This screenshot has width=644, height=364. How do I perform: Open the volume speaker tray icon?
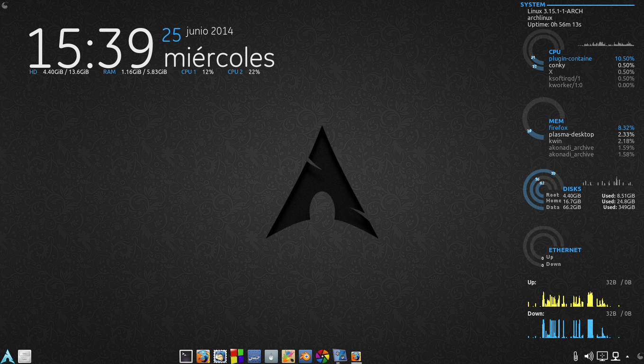pyautogui.click(x=589, y=356)
